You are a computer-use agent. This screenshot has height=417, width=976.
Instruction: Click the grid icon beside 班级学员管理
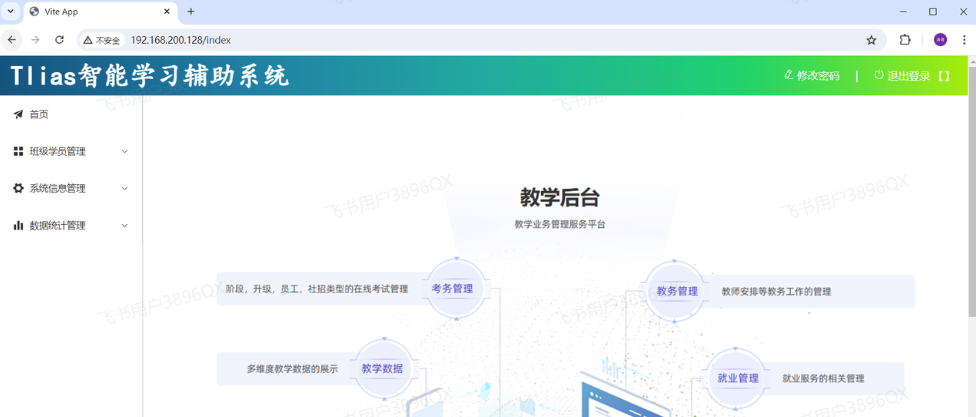click(18, 151)
